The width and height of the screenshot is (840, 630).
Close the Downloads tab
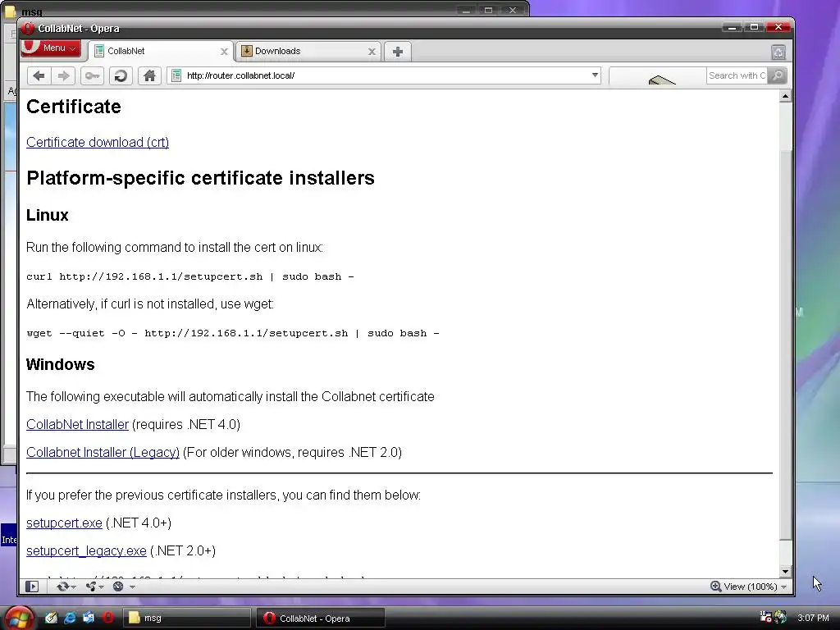pyautogui.click(x=372, y=52)
